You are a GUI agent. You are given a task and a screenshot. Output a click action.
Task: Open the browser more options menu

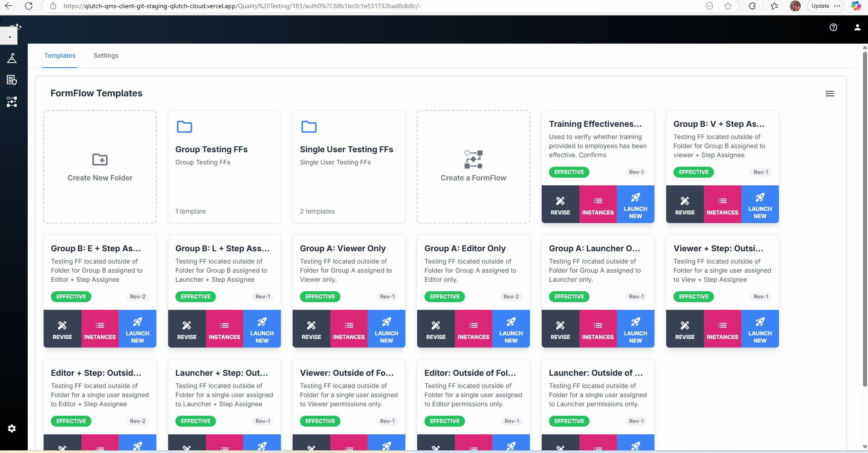point(837,6)
